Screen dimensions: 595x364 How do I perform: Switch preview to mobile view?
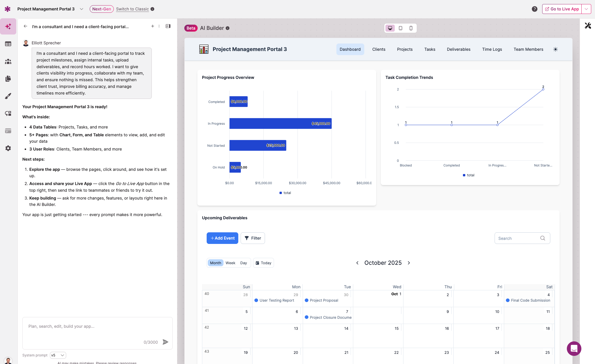pos(411,28)
